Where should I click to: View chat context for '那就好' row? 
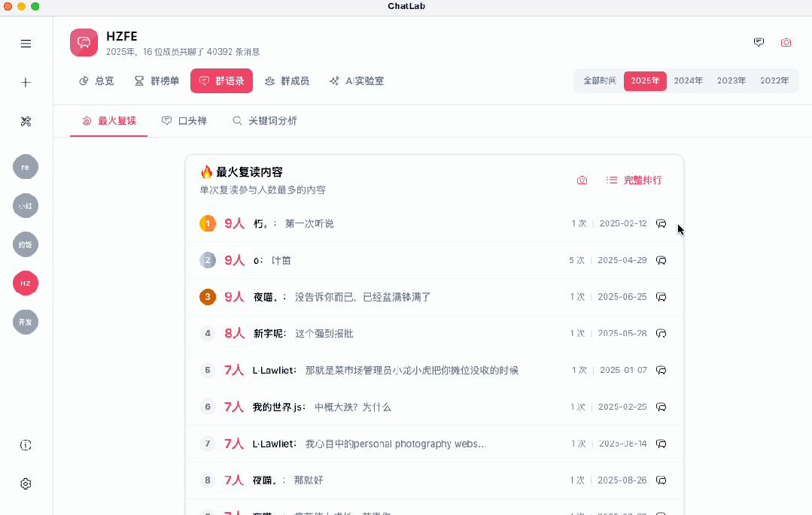click(661, 480)
